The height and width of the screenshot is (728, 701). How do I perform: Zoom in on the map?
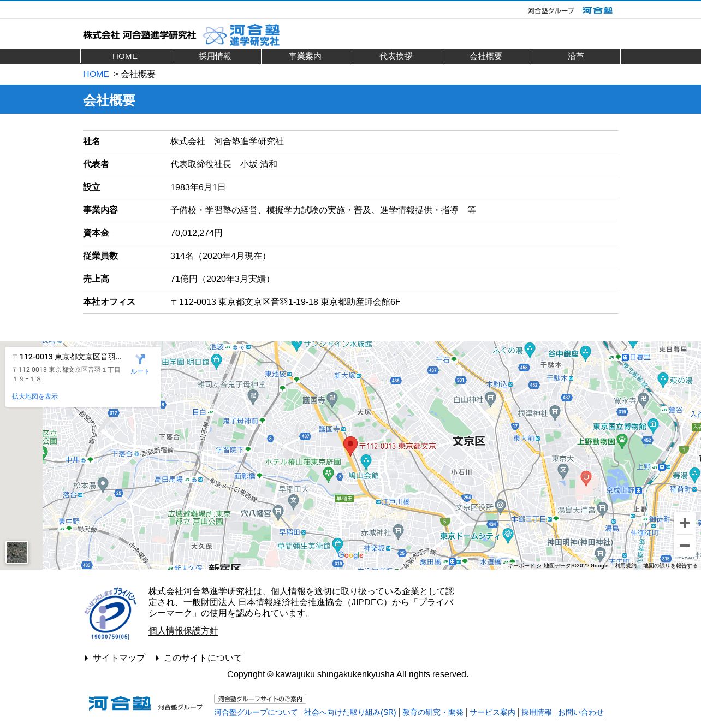[x=684, y=523]
